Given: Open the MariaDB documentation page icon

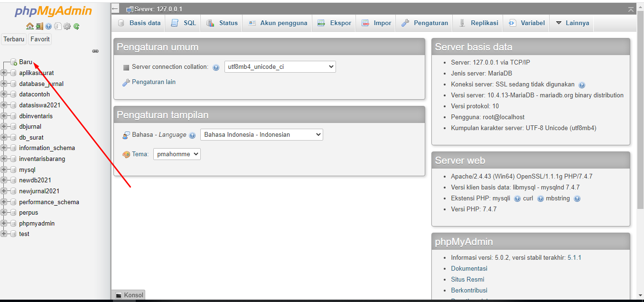Looking at the screenshot, I should point(57,27).
